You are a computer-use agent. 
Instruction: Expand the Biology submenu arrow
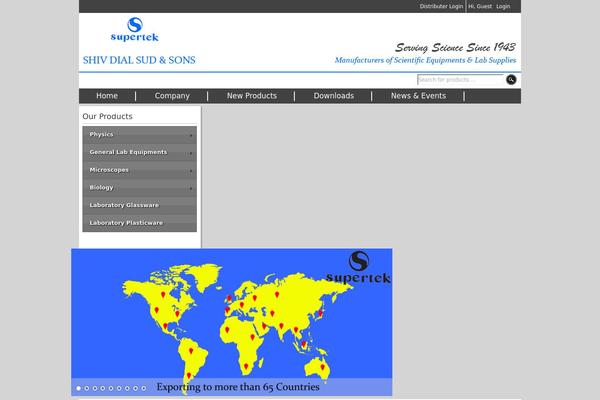pos(191,188)
